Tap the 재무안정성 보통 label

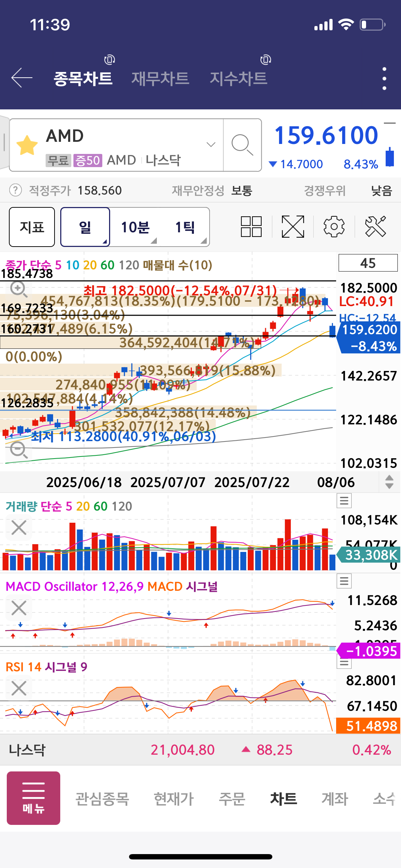coord(212,190)
